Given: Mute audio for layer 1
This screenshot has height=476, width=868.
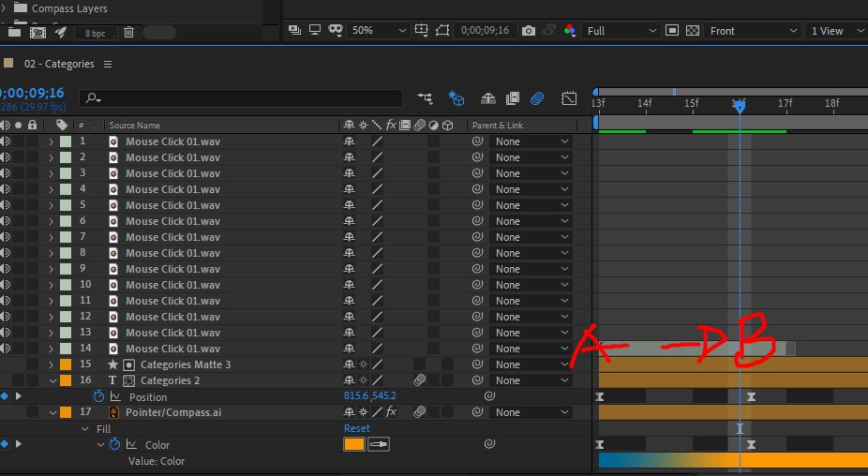Looking at the screenshot, I should (5, 141).
